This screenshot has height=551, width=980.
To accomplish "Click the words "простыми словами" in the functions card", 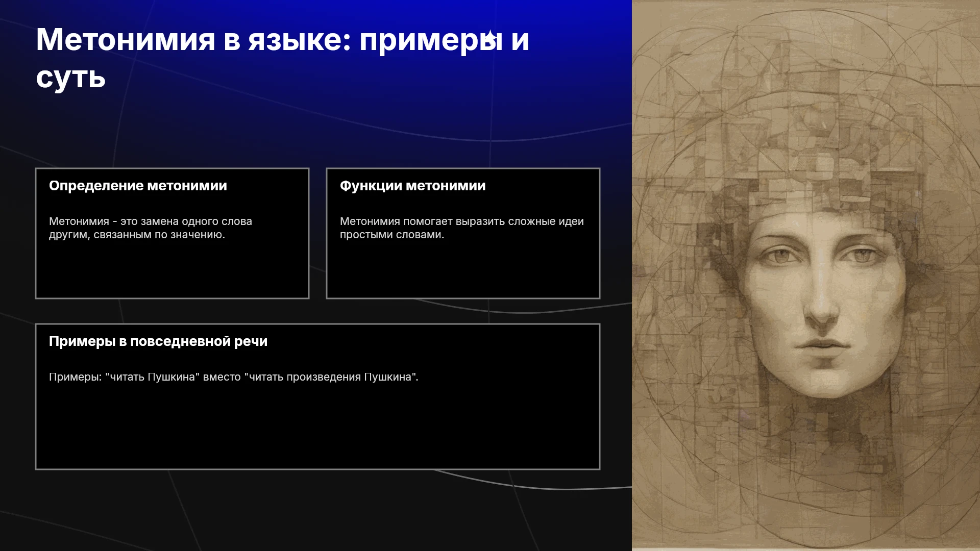I will [392, 235].
